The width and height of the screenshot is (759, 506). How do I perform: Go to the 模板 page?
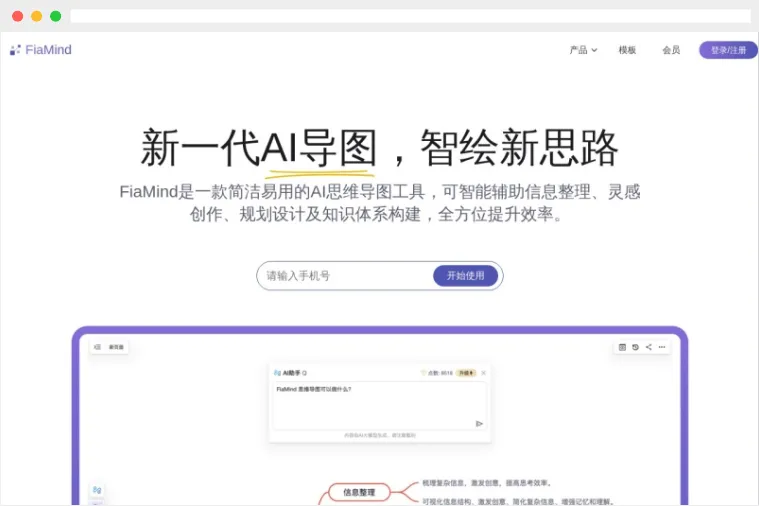click(x=627, y=50)
